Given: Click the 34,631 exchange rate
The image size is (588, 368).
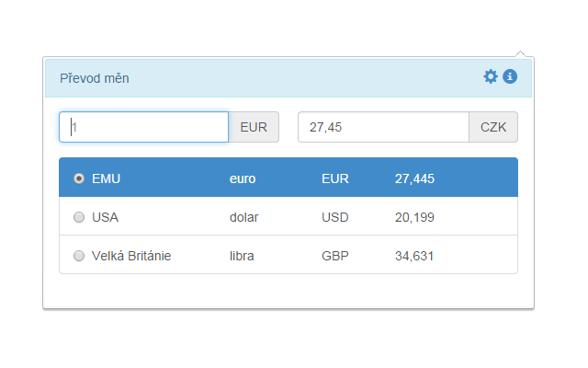Looking at the screenshot, I should [414, 256].
